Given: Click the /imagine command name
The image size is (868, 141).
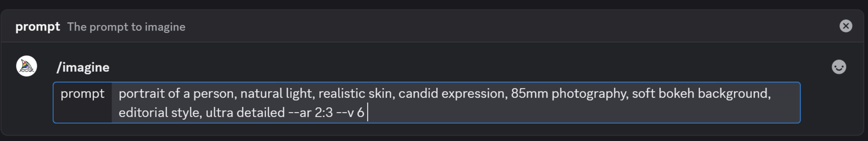Looking at the screenshot, I should 83,67.
